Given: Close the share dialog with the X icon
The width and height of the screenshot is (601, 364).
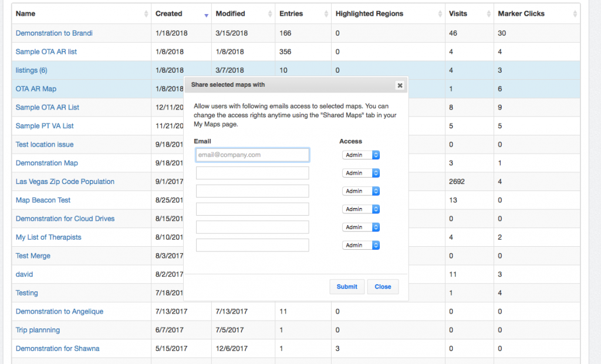Looking at the screenshot, I should click(x=400, y=86).
